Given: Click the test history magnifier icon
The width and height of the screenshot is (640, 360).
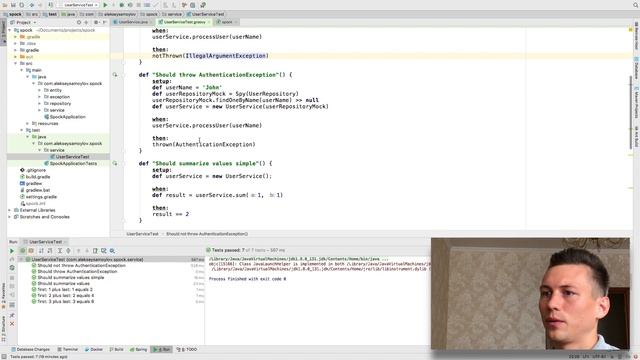Looking at the screenshot, I should click(x=112, y=251).
